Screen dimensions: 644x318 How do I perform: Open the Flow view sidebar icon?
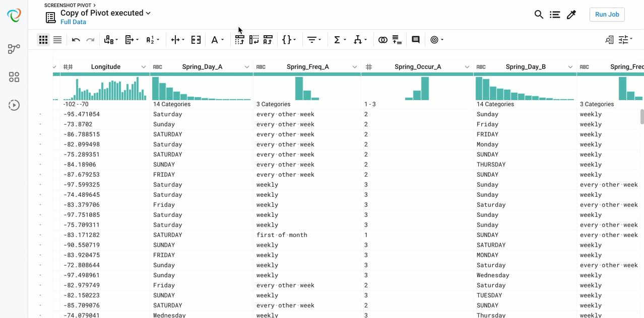[x=14, y=49]
